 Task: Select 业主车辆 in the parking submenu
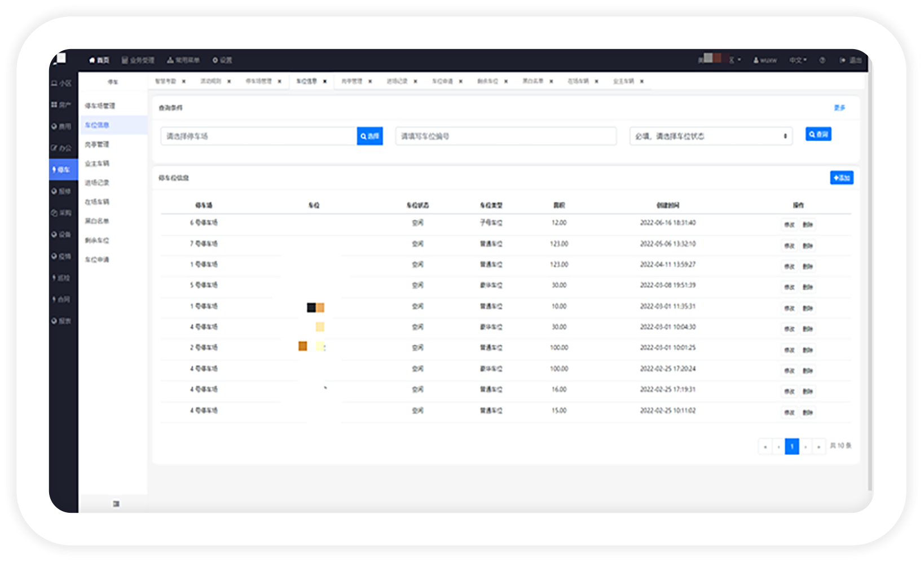tap(97, 164)
